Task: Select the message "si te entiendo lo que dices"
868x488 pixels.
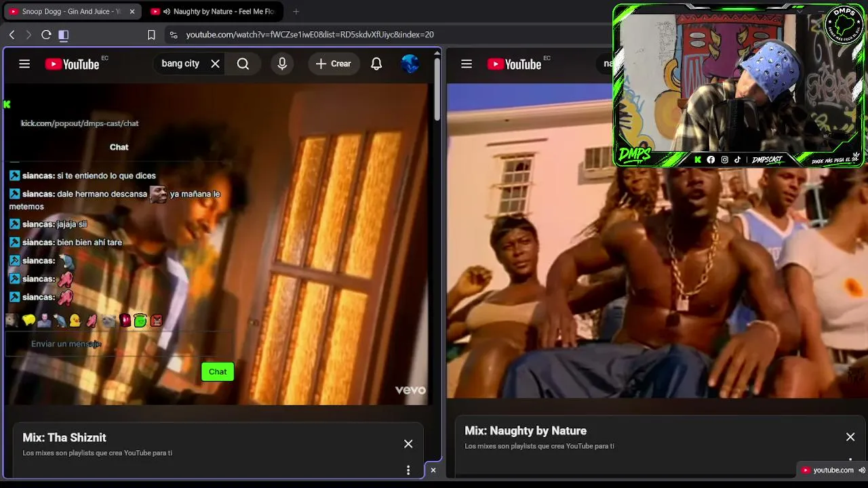Action: [x=106, y=176]
